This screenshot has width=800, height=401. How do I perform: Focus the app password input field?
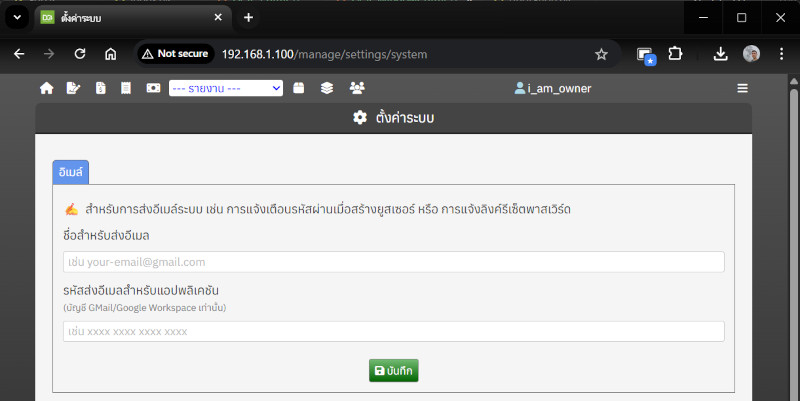(393, 331)
